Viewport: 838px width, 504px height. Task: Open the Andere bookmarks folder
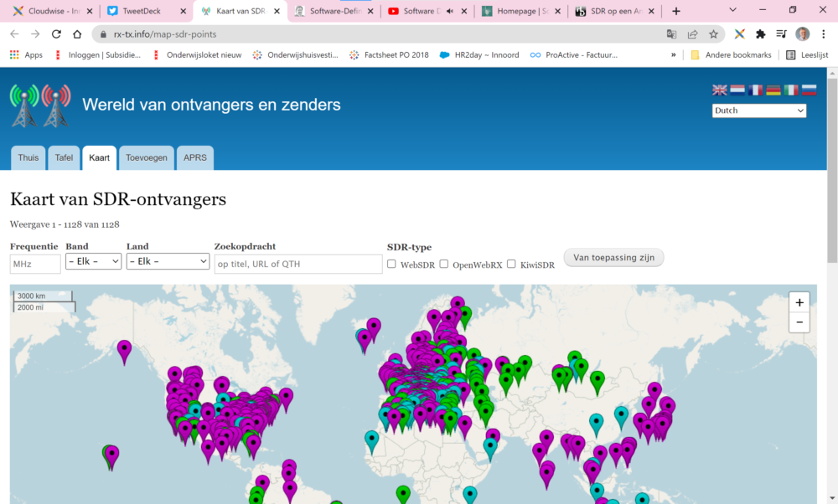click(730, 54)
